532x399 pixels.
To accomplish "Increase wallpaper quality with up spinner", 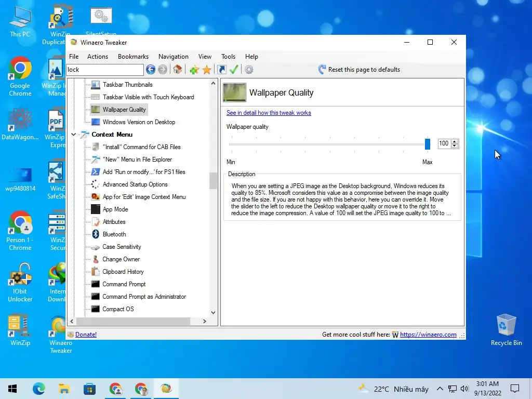I will tap(455, 141).
